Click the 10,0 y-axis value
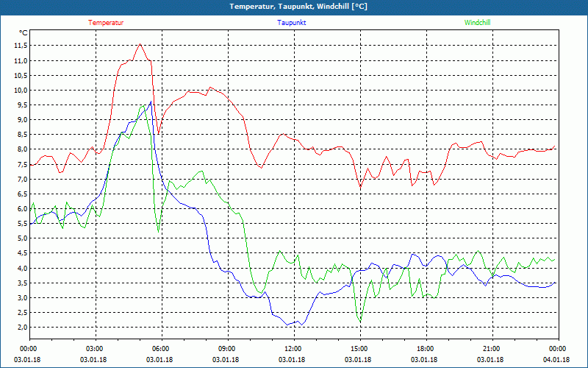This screenshot has height=368, width=588. click(21, 91)
